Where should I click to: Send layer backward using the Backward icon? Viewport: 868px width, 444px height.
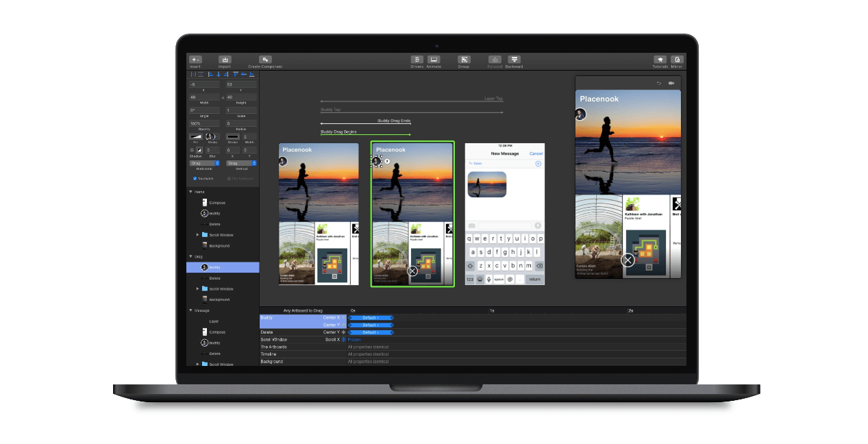(514, 60)
